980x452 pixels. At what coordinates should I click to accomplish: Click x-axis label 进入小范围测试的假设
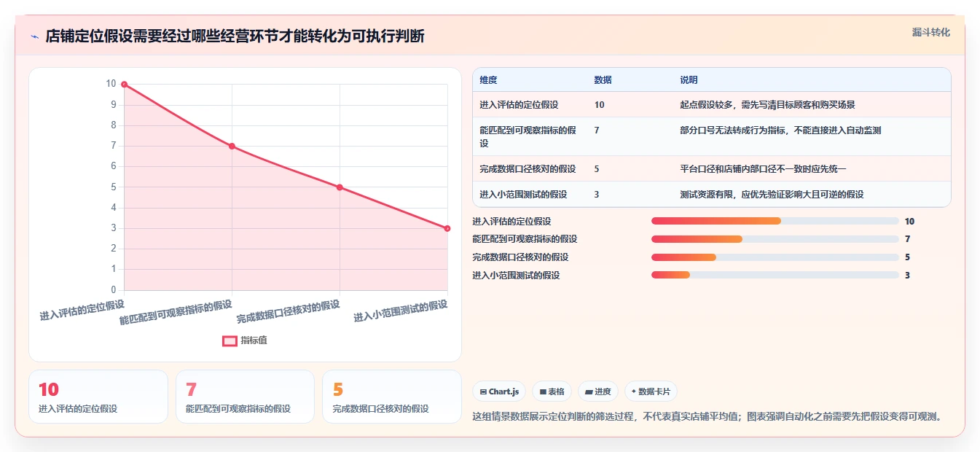(401, 311)
